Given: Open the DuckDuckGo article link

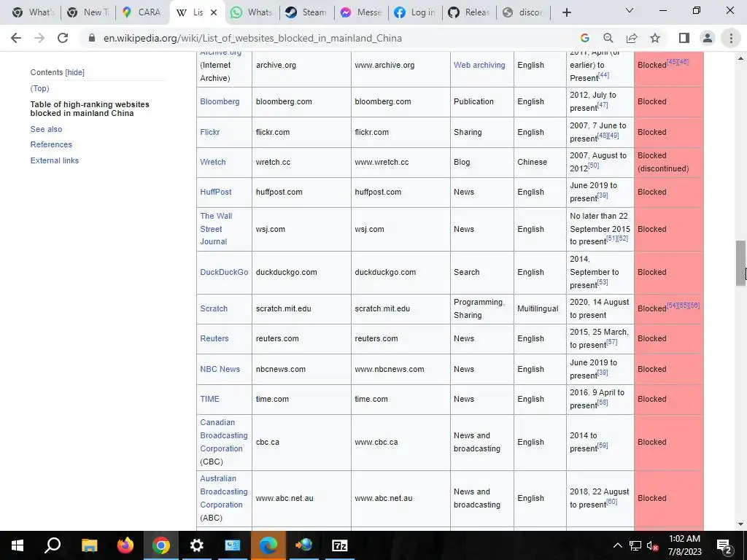Looking at the screenshot, I should 224,272.
